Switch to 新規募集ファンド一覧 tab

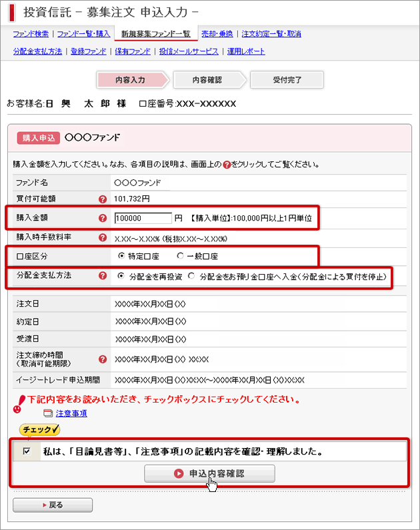[x=155, y=34]
